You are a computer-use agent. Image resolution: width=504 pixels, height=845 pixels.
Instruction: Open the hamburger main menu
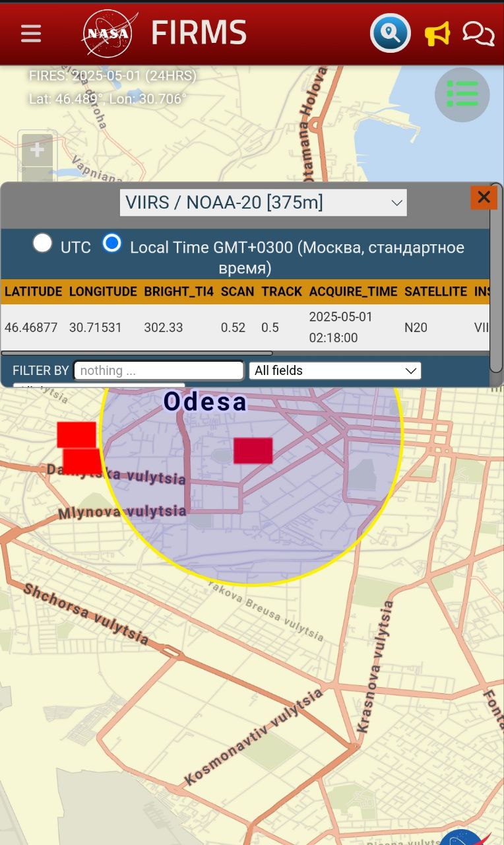[31, 34]
